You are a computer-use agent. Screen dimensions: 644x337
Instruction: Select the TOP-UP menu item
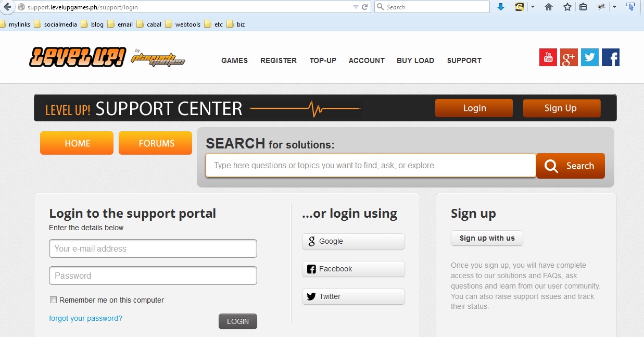(323, 61)
